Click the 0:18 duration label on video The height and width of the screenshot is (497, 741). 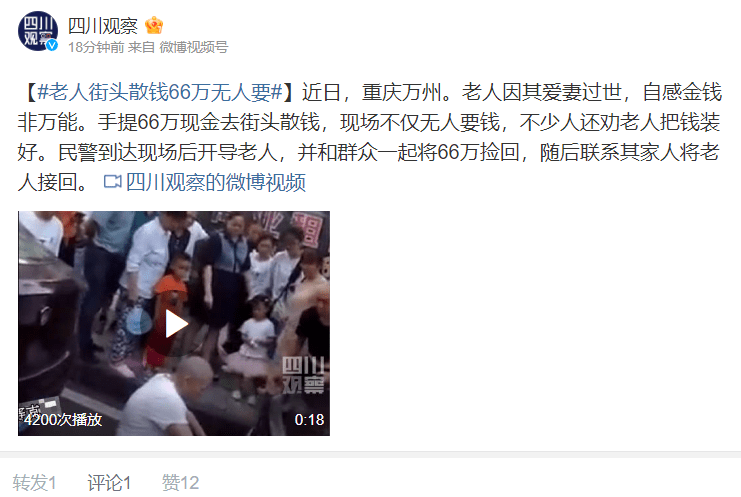pyautogui.click(x=309, y=420)
